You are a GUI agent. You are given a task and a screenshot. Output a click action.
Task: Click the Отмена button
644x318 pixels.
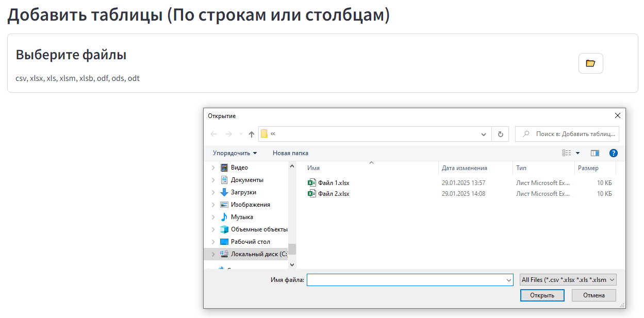click(x=594, y=295)
